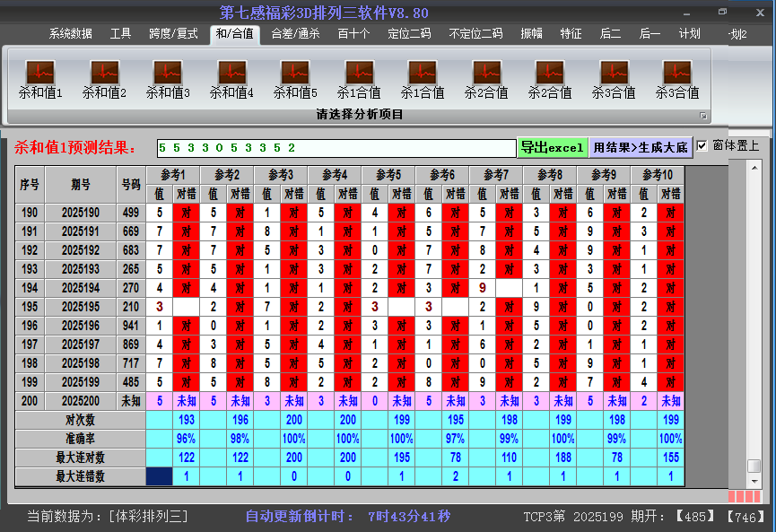This screenshot has height=532, width=776.
Task: Switch to the 不定位二码 tab
Action: (475, 34)
